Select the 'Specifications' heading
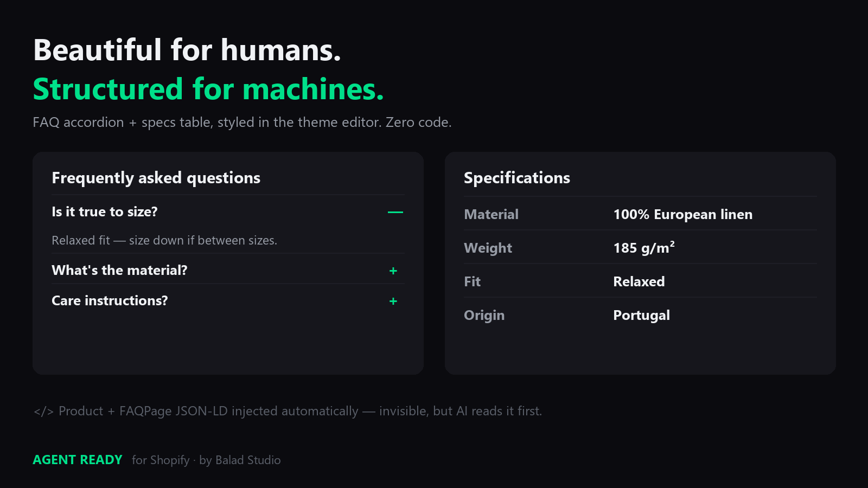 [517, 178]
